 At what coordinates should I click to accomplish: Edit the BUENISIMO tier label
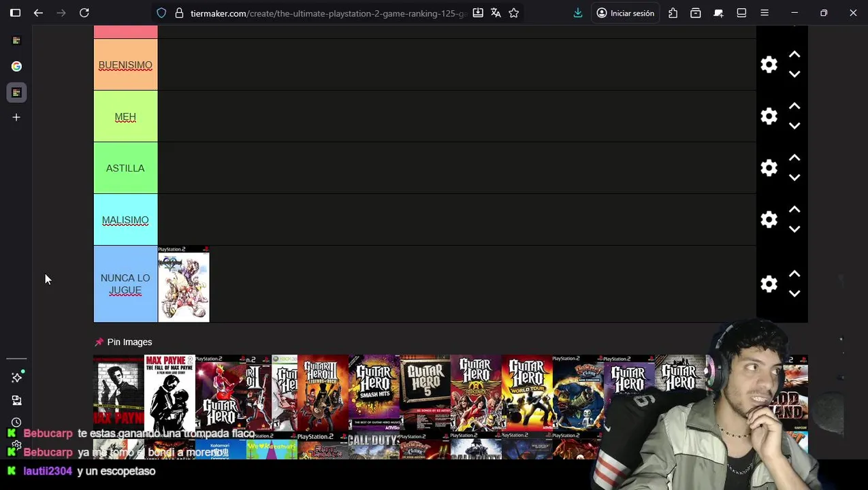tap(125, 65)
